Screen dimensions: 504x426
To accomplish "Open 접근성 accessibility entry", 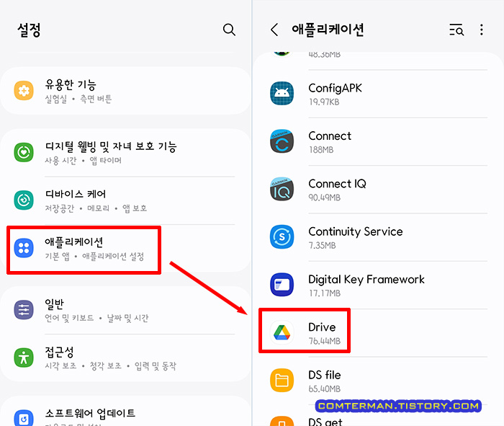I will pyautogui.click(x=125, y=358).
